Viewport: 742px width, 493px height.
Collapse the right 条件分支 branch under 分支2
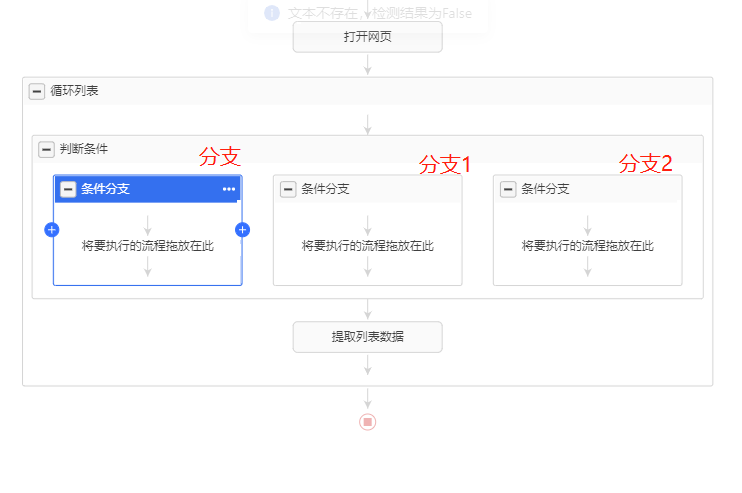click(x=508, y=189)
